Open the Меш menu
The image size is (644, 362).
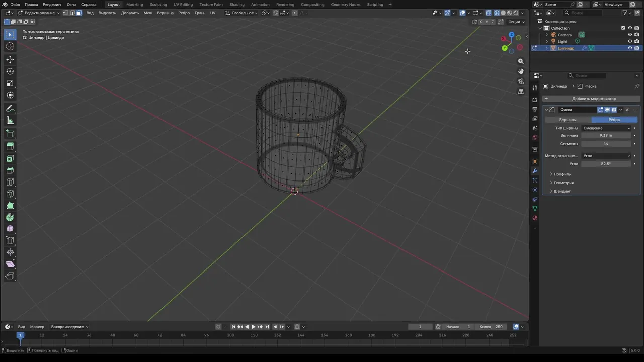[x=148, y=13]
